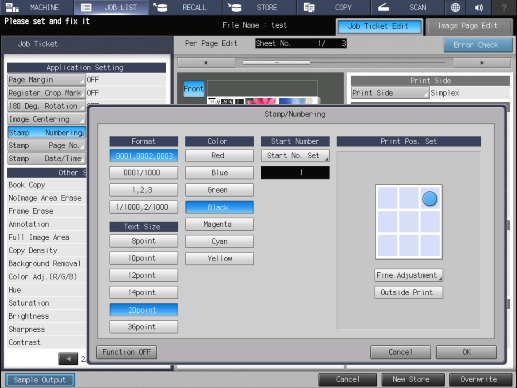Select the 0001/1000 numbering format
Viewport: 517px width, 388px height.
[x=143, y=173]
